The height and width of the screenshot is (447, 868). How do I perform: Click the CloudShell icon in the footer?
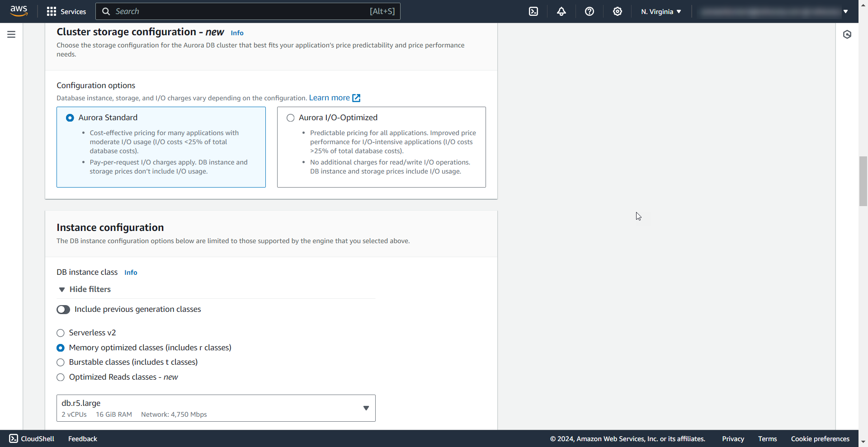(14, 438)
